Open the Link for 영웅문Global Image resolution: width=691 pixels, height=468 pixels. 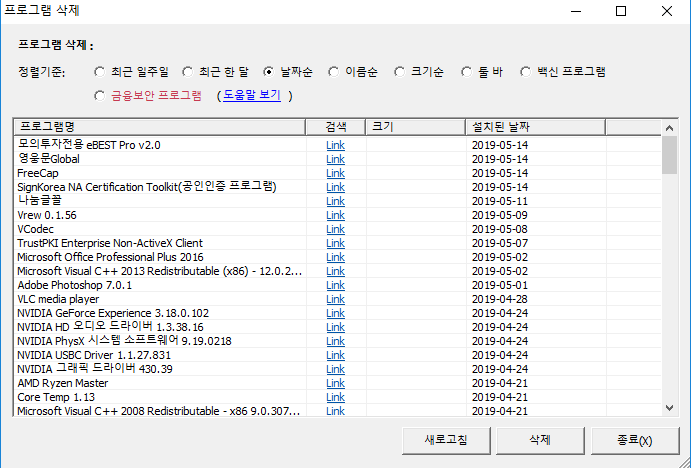click(x=335, y=159)
